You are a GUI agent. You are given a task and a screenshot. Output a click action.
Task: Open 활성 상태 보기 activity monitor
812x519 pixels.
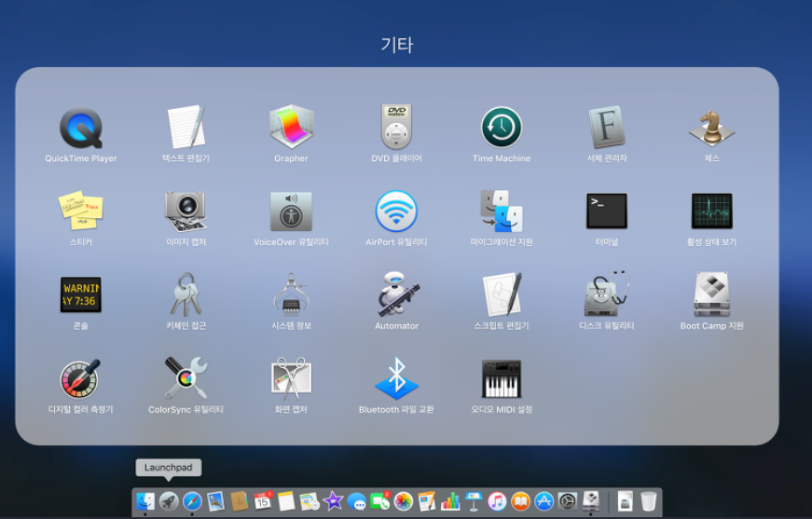pos(711,212)
